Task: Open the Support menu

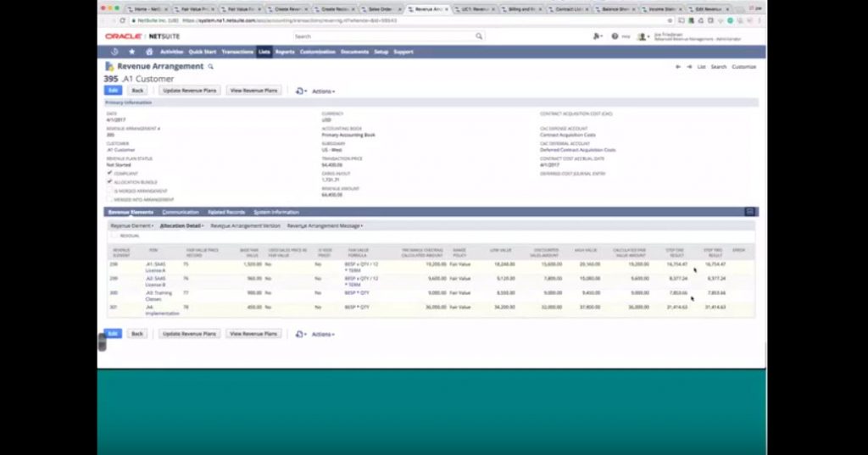Action: tap(403, 52)
